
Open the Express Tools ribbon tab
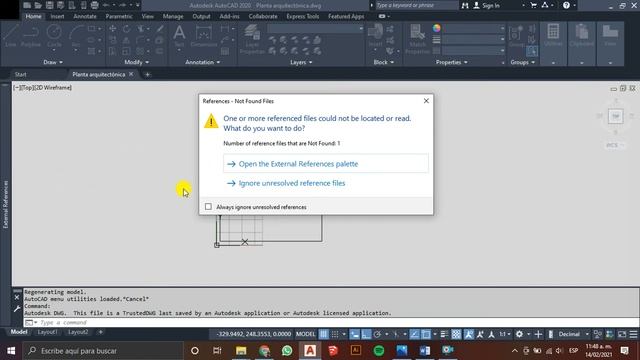pyautogui.click(x=302, y=16)
